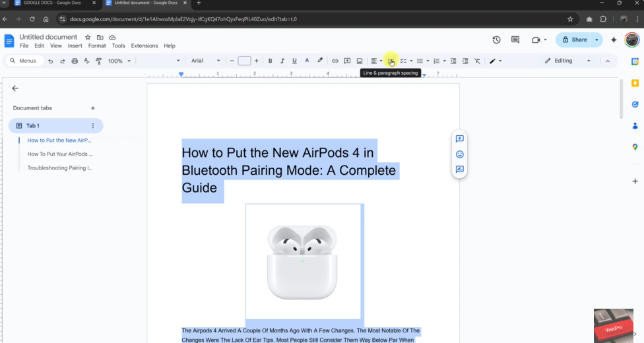
Task: Increase font size with plus button
Action: coord(256,61)
